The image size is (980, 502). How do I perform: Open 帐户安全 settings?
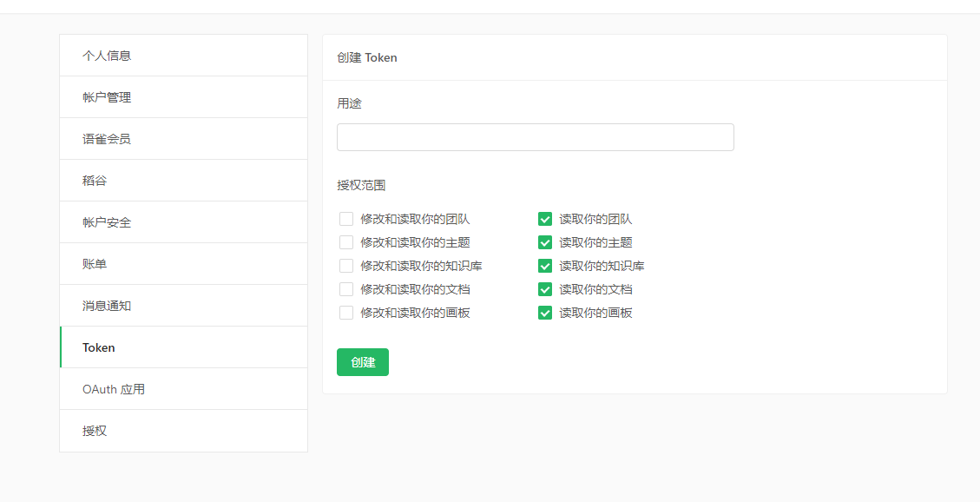click(184, 222)
